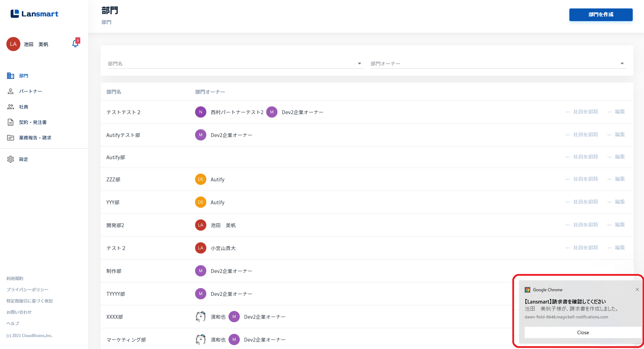The height and width of the screenshot is (349, 644).
Task: Open プライバシーポリシー link
Action: (27, 289)
